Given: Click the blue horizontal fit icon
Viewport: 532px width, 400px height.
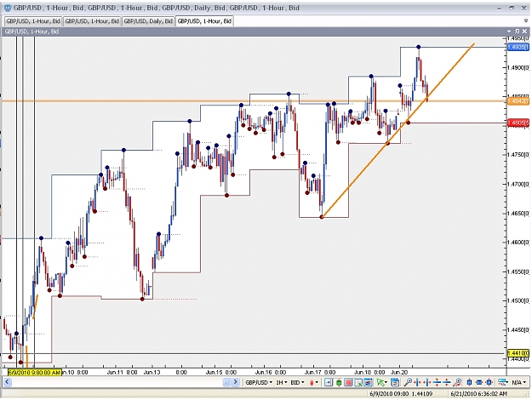Looking at the screenshot, I should tap(479, 382).
